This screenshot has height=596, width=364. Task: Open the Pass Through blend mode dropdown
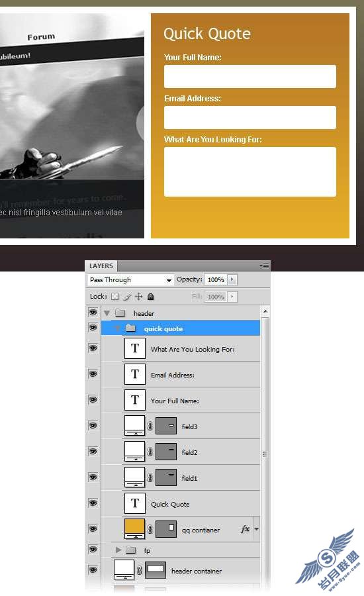(130, 279)
